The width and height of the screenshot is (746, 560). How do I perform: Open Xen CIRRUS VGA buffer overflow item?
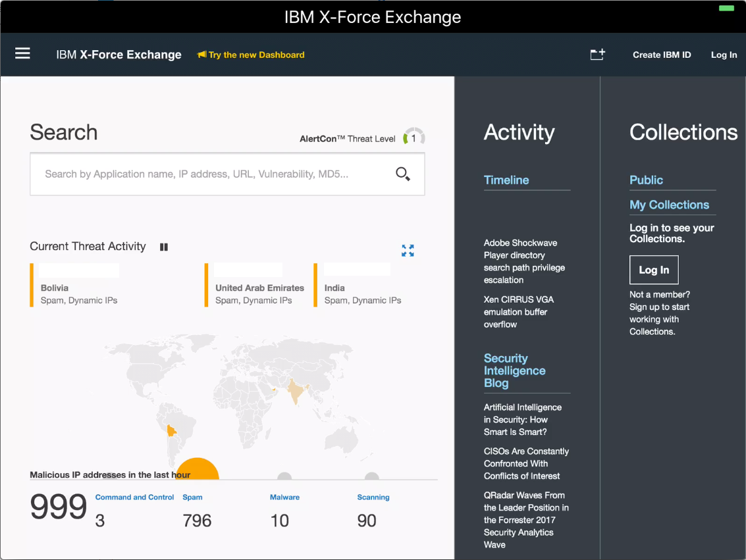coord(519,312)
